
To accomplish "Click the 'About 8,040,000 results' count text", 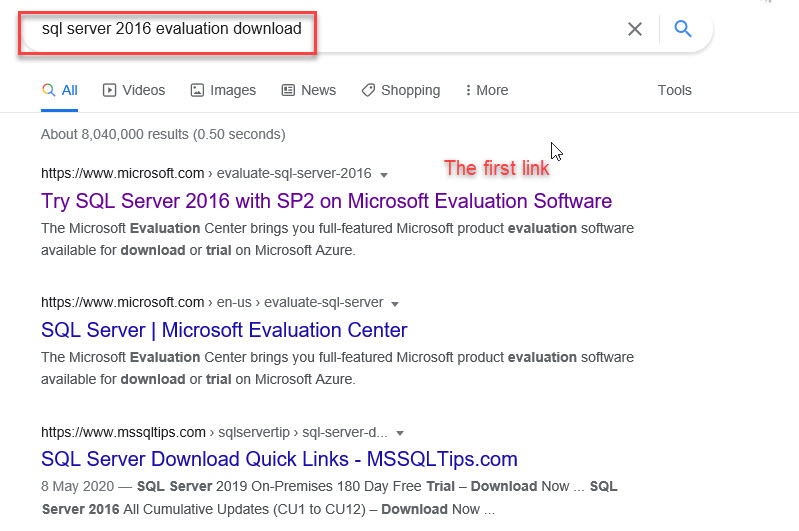I will (x=163, y=134).
